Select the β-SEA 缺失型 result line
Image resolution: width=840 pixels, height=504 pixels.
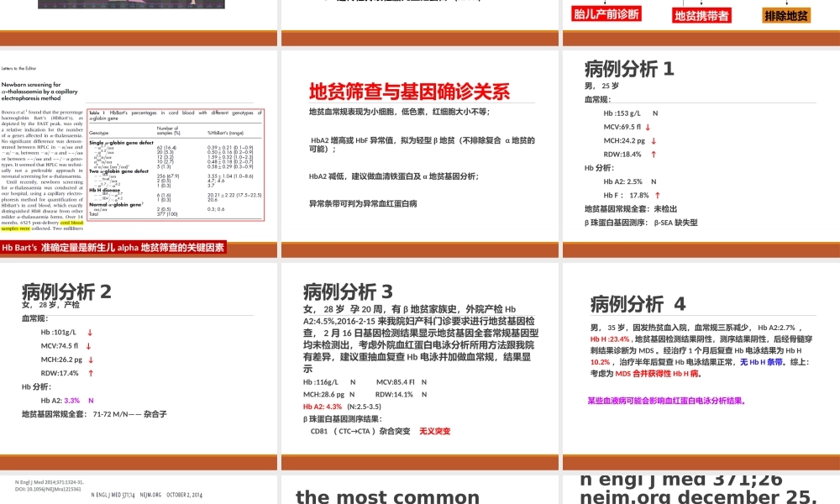[x=640, y=223]
